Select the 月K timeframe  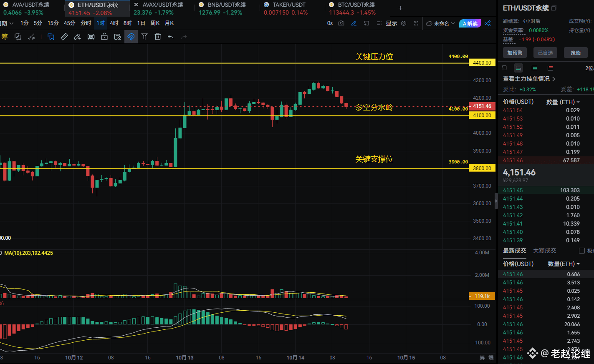[169, 23]
